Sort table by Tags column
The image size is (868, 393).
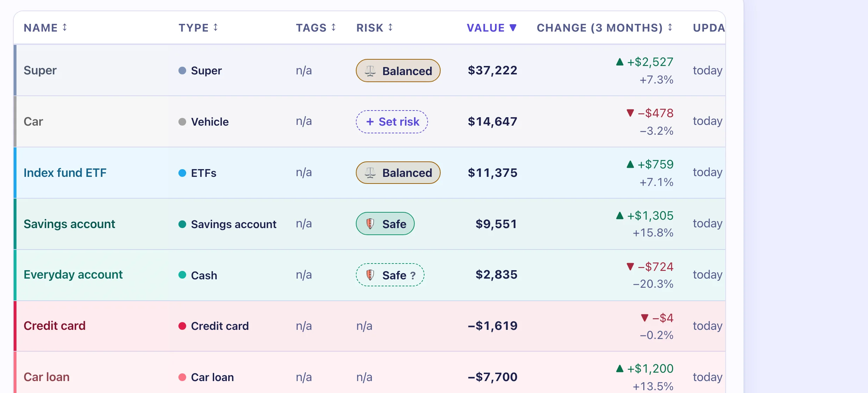point(316,28)
